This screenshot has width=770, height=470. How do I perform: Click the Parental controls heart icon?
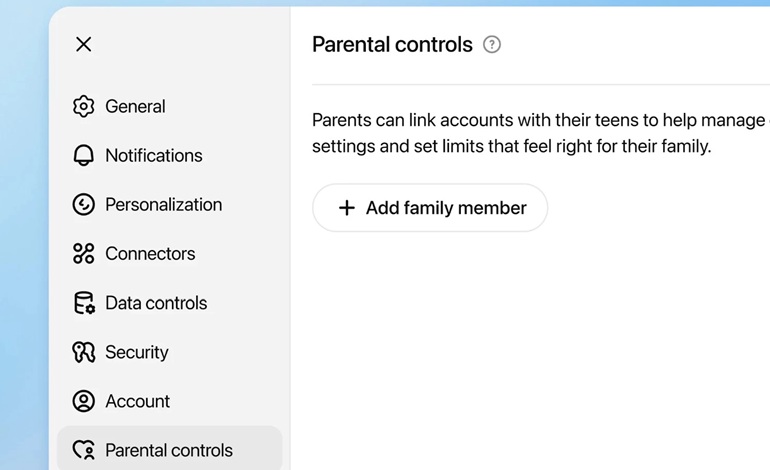[83, 450]
